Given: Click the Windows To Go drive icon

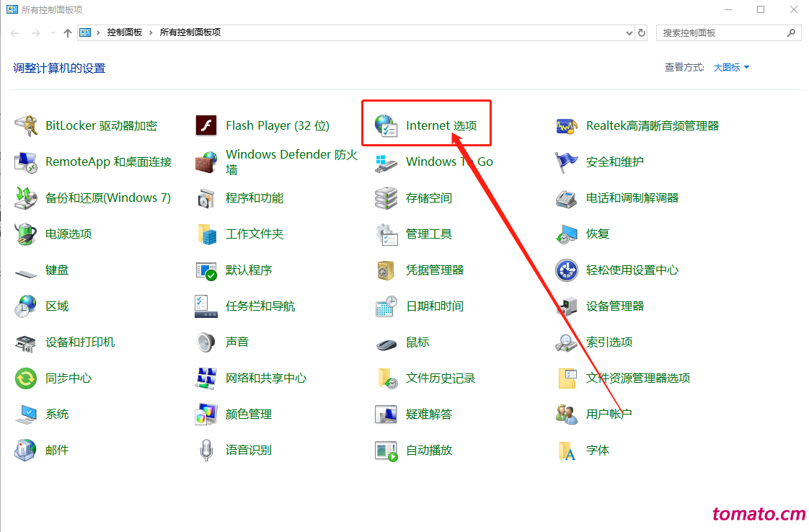Looking at the screenshot, I should (386, 163).
